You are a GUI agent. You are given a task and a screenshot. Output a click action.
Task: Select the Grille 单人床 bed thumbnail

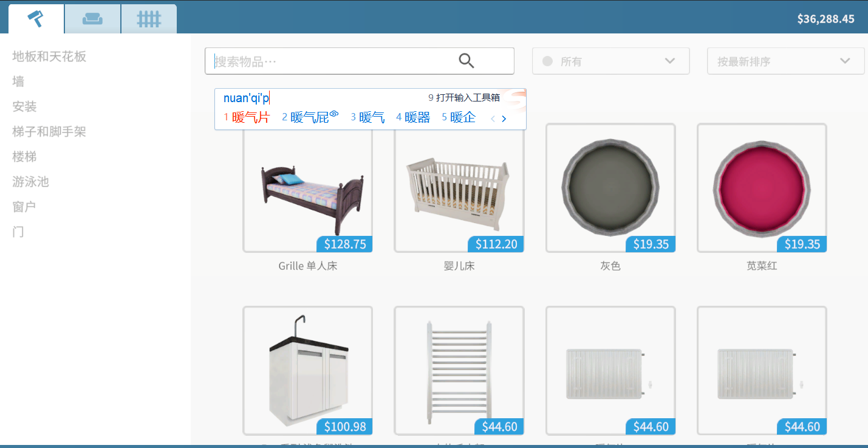pos(307,188)
